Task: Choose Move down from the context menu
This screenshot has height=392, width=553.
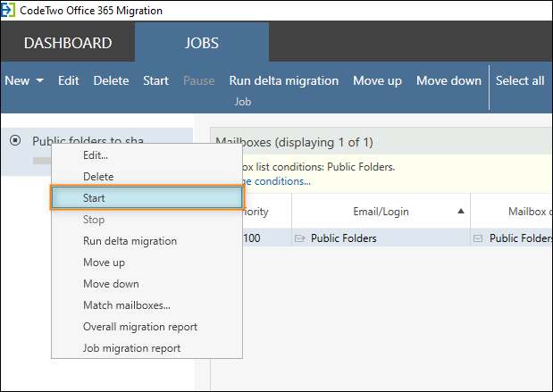Action: 147,284
